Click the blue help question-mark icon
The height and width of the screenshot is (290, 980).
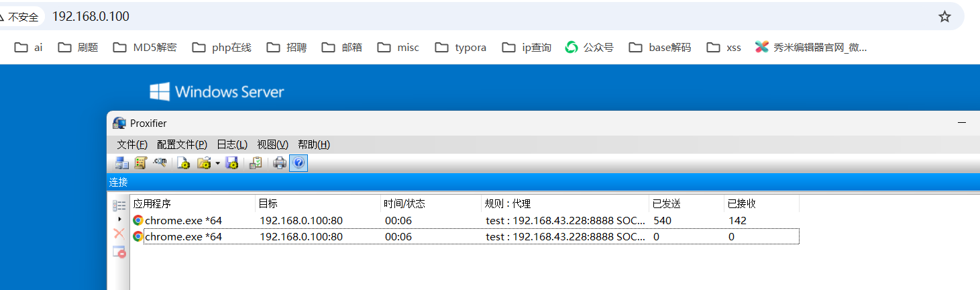tap(298, 162)
